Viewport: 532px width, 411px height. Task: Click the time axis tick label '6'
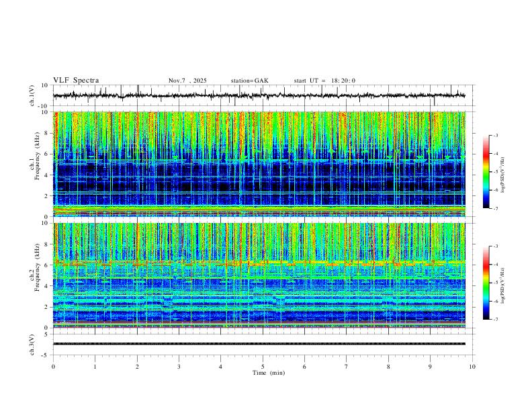[x=304, y=367]
